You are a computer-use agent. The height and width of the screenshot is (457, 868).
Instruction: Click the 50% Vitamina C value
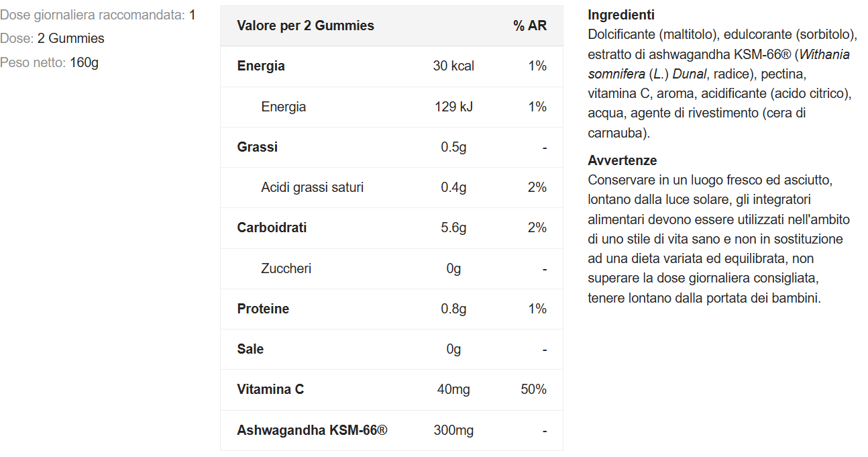[x=533, y=389]
